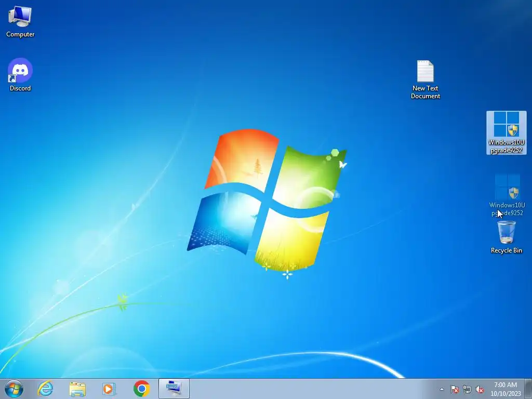This screenshot has height=399, width=532.
Task: Switch to the active on-screen keyboard taskbar app
Action: pos(174,389)
